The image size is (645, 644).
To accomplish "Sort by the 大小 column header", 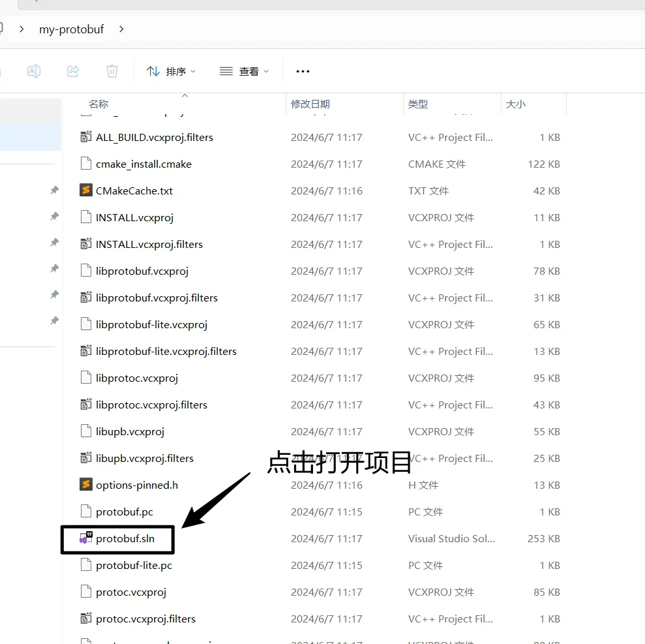I will [x=515, y=104].
